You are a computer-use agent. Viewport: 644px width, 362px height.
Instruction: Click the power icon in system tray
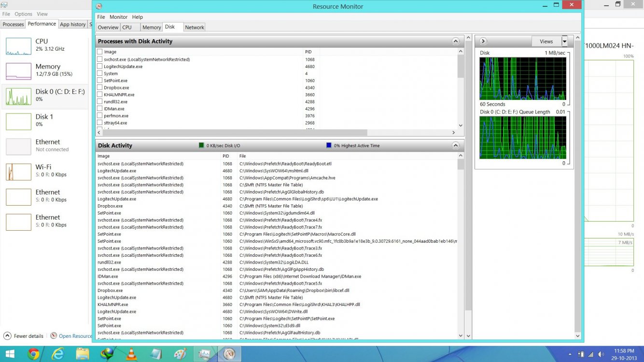pos(582,354)
